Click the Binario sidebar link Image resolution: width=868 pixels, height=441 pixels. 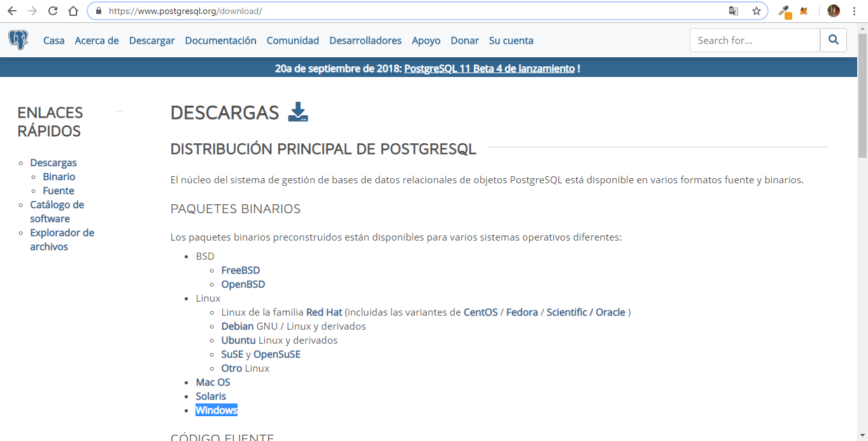pyautogui.click(x=59, y=177)
